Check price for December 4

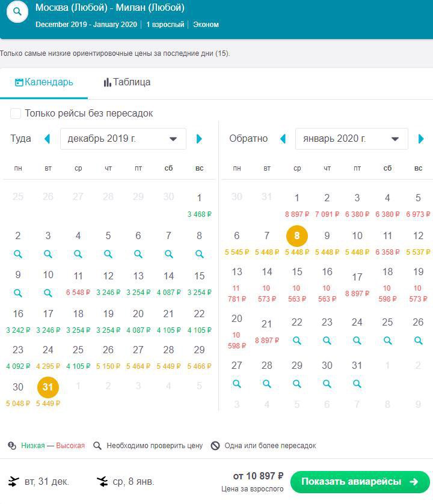pos(78,254)
